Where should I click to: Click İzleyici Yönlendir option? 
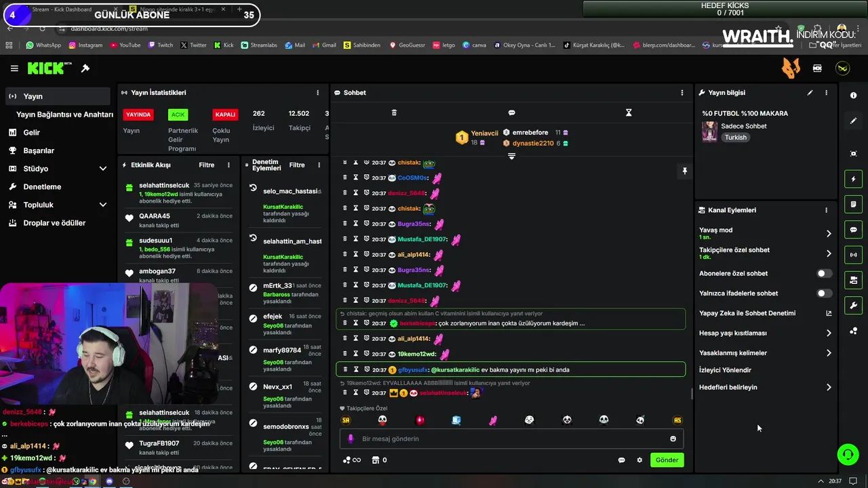(725, 370)
